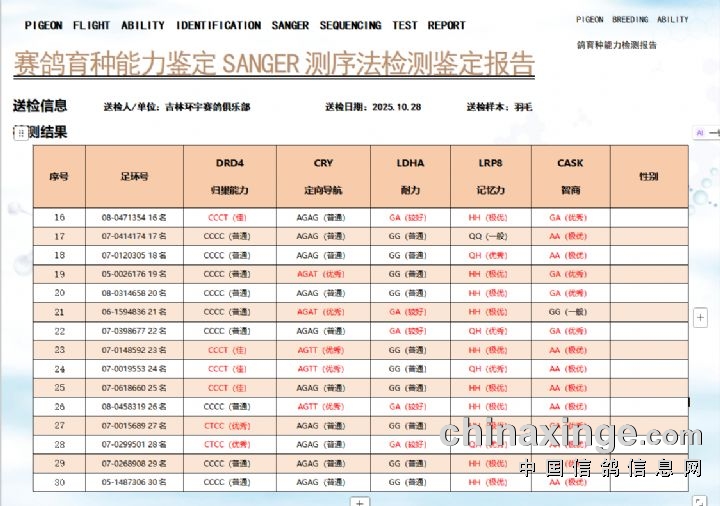Click the 送检日期 2025.10.28 text
The image size is (720, 506).
pyautogui.click(x=373, y=107)
